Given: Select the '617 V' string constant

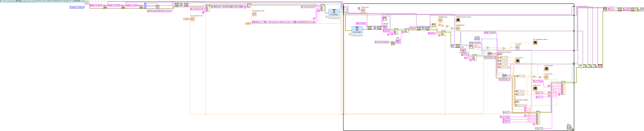Looking at the screenshot, I should coord(464,55).
